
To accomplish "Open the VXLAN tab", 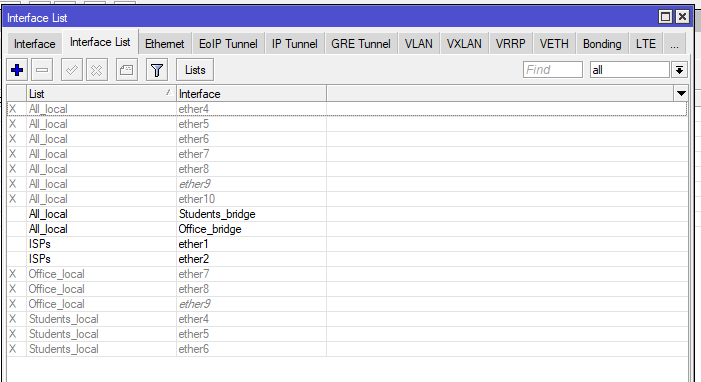I will (x=464, y=44).
